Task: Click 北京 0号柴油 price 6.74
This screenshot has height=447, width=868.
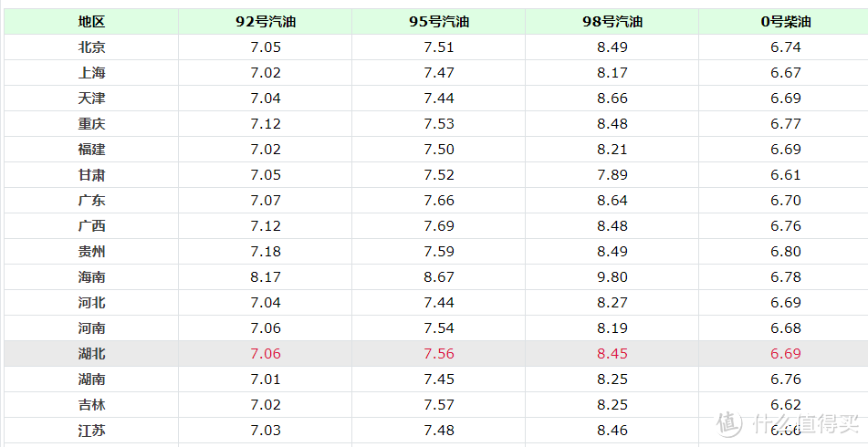Action: [x=786, y=47]
